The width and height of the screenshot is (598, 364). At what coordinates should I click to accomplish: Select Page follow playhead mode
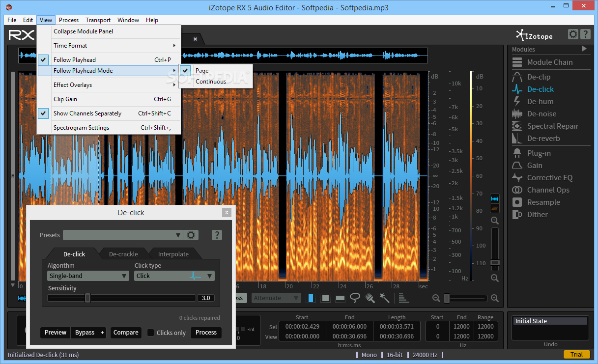(216, 71)
